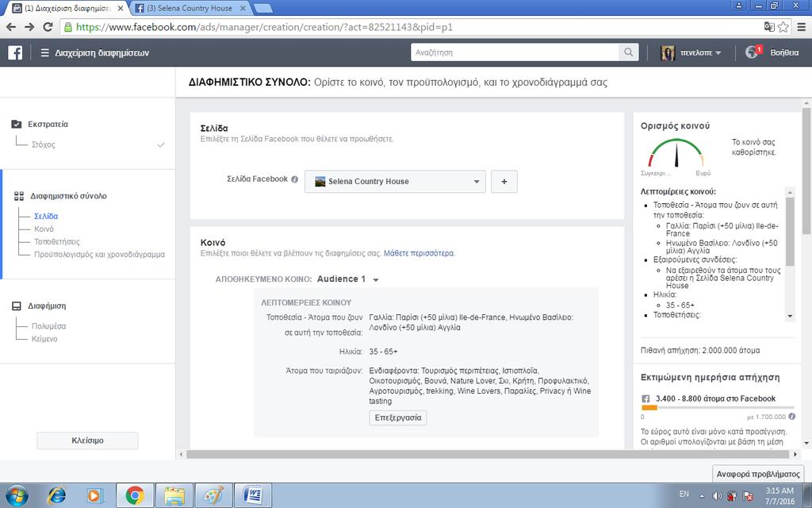Open Paint from the taskbar
The height and width of the screenshot is (508, 812).
[213, 495]
